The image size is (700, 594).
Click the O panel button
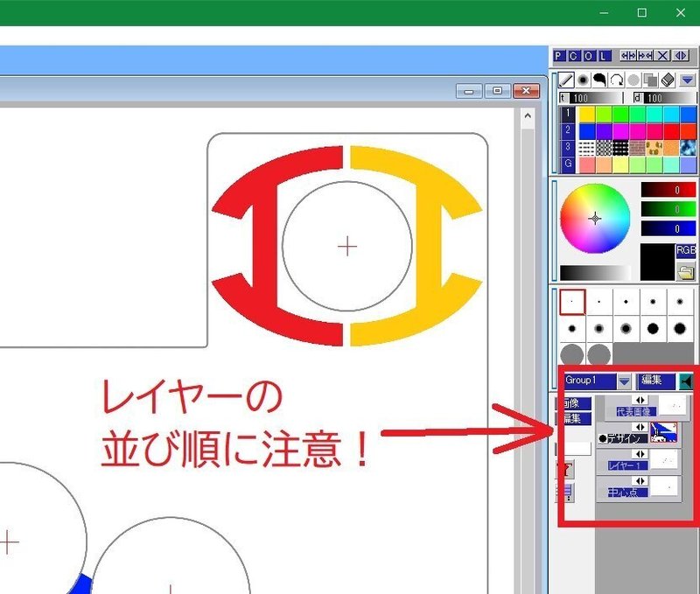589,56
